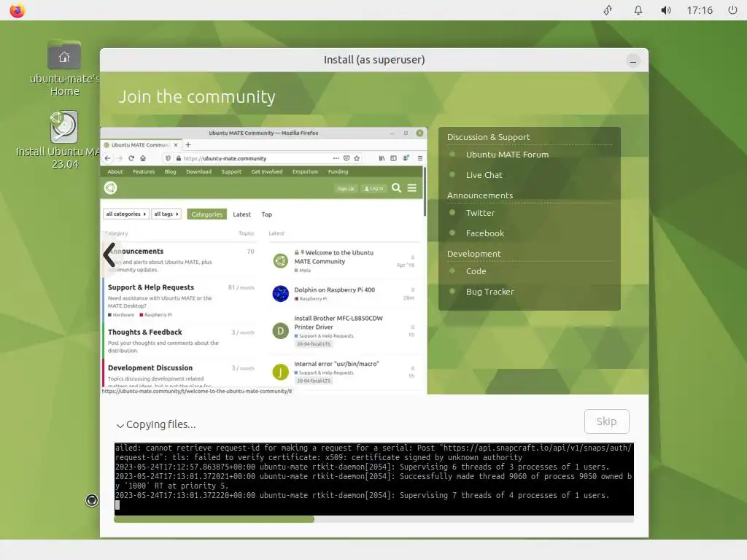Click the bookmark star in the slide's Firefox
Viewport: 747px width, 560px height.
click(357, 158)
